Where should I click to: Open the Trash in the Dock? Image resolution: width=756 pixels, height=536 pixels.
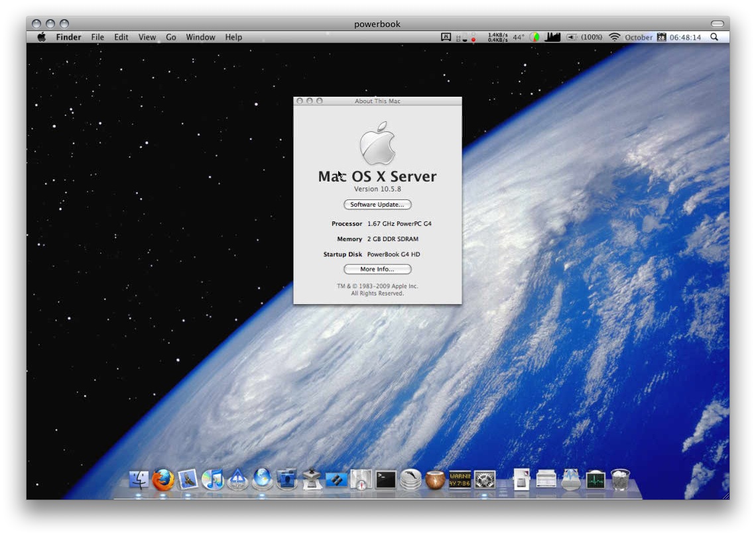point(620,480)
